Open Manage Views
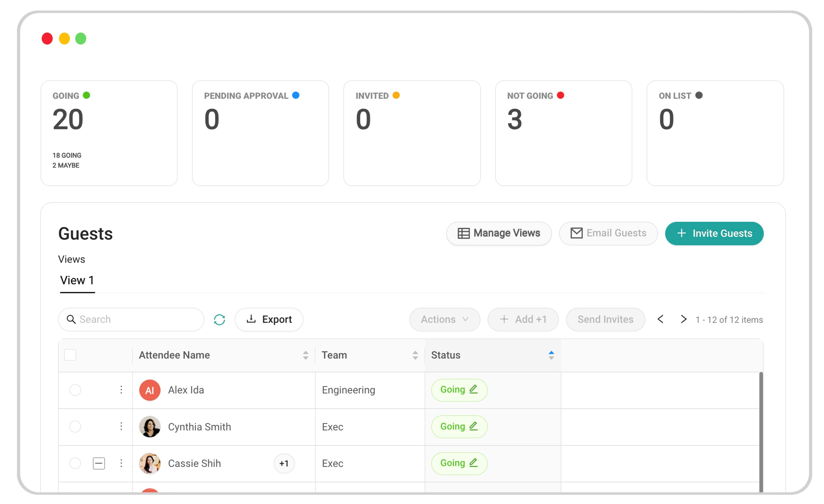824x504 pixels. 499,233
